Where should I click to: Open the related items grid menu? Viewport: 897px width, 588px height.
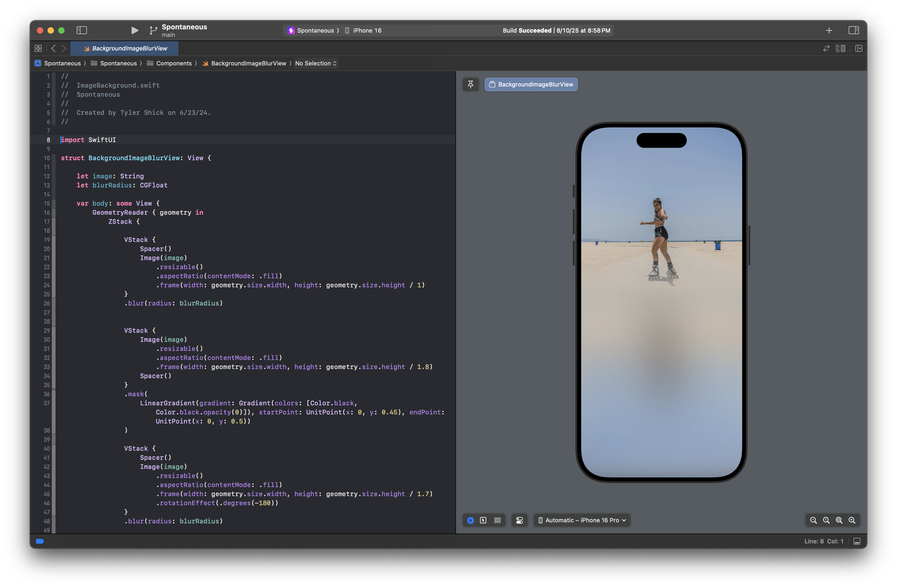38,48
